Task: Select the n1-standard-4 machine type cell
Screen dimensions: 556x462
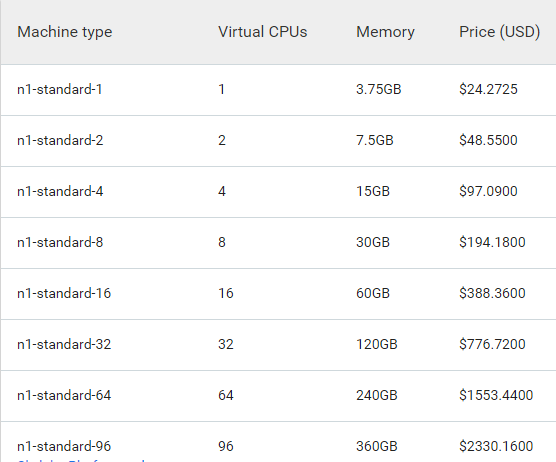Action: (60, 191)
